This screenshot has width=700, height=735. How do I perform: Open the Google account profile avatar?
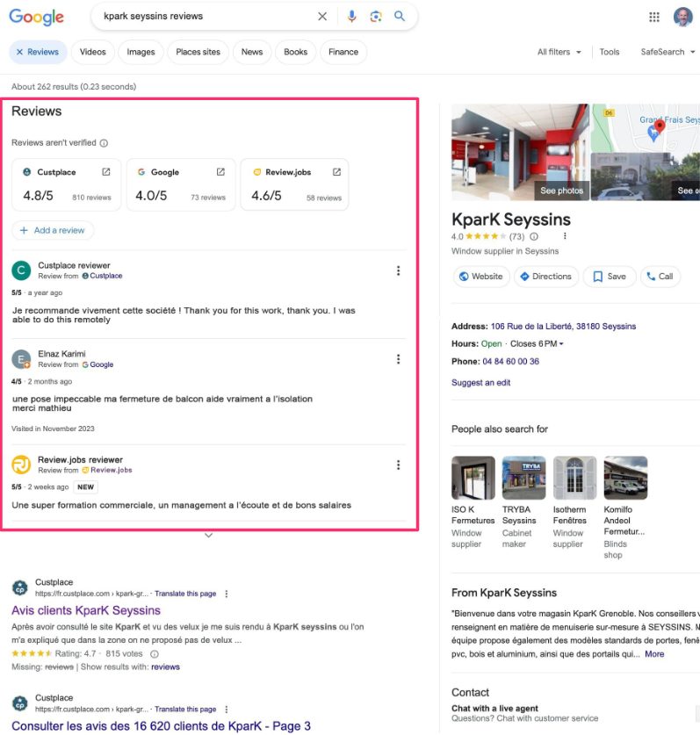click(682, 17)
